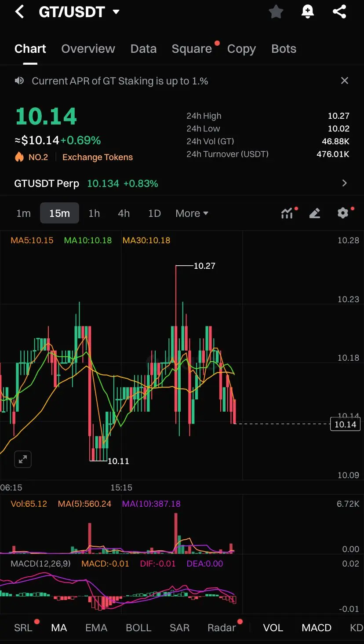
Task: Tap the 10.27 high price marker
Action: (204, 266)
